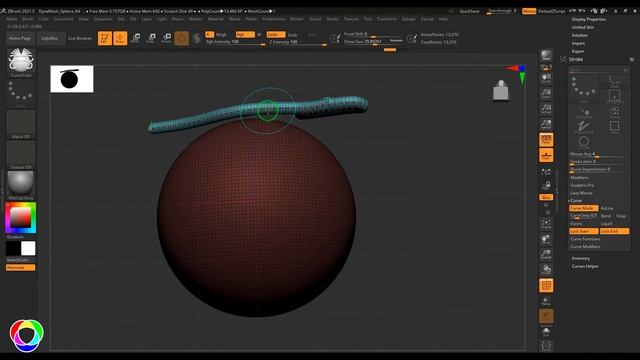The height and width of the screenshot is (360, 640).
Task: Open the Preferences menu
Action: tap(273, 19)
